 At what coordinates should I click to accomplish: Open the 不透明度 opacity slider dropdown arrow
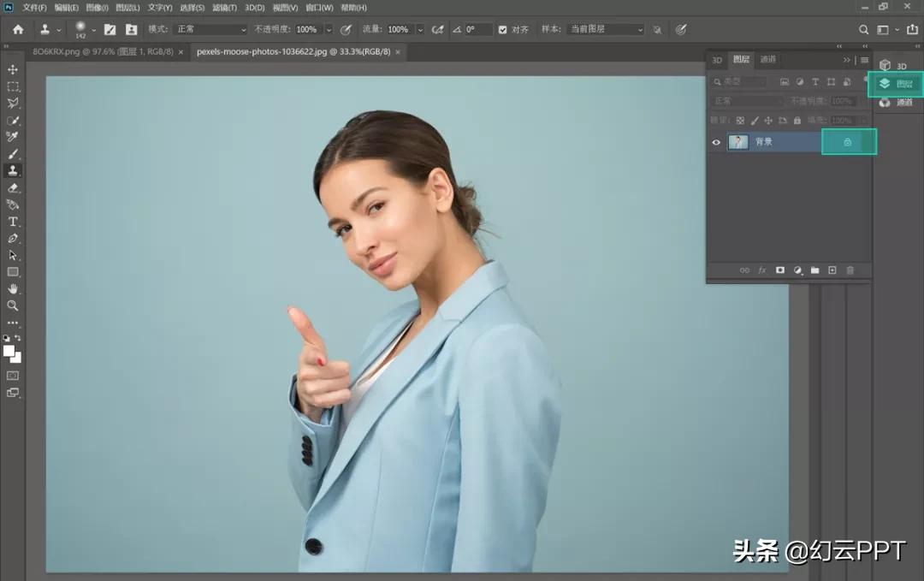[329, 29]
